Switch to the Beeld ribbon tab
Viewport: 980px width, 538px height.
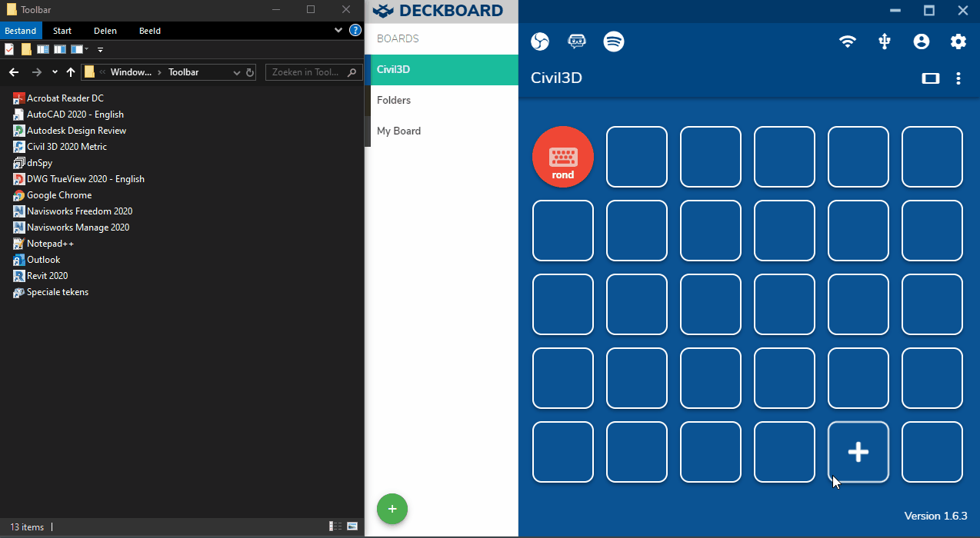tap(149, 30)
